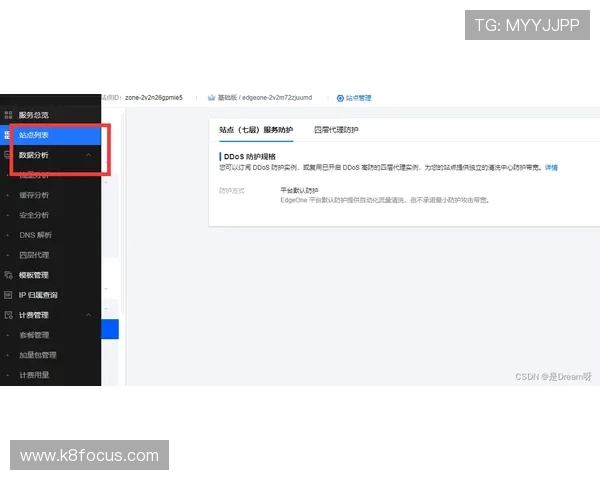Open DNS 解析 submenu item
600x480 pixels.
click(x=36, y=235)
